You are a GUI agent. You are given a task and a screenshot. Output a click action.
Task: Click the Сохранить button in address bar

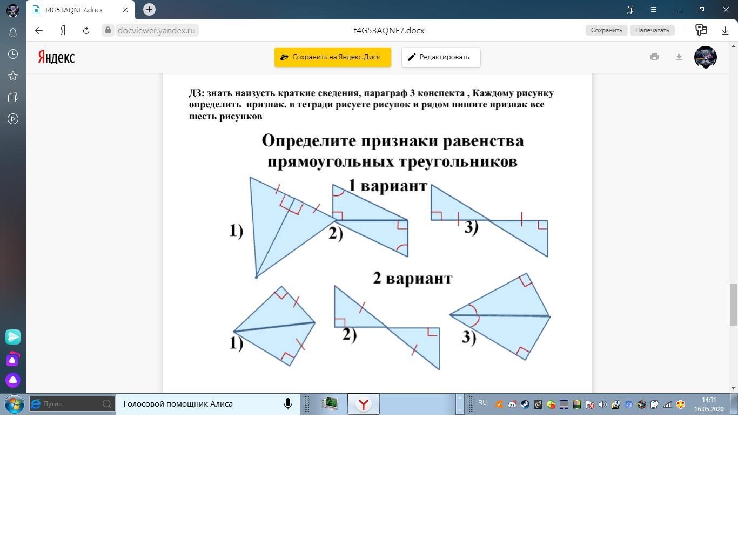(x=606, y=30)
